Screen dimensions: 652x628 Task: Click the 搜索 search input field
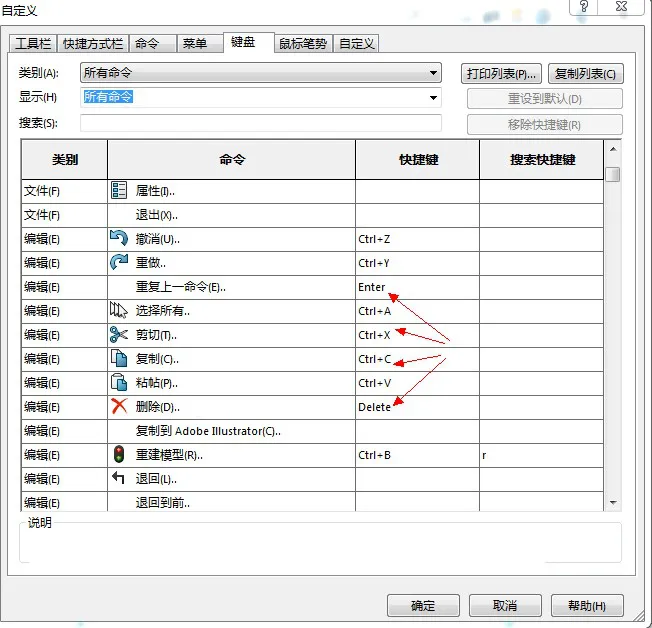[260, 123]
